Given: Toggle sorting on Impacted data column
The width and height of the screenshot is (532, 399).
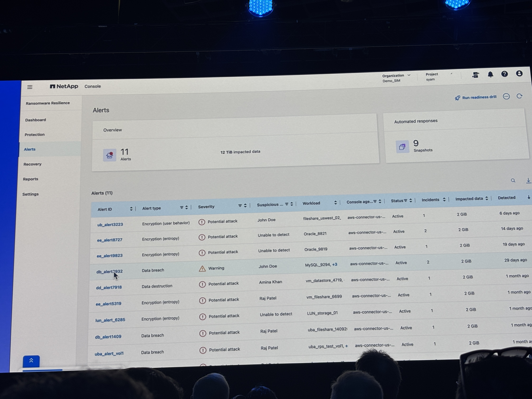Looking at the screenshot, I should [486, 198].
